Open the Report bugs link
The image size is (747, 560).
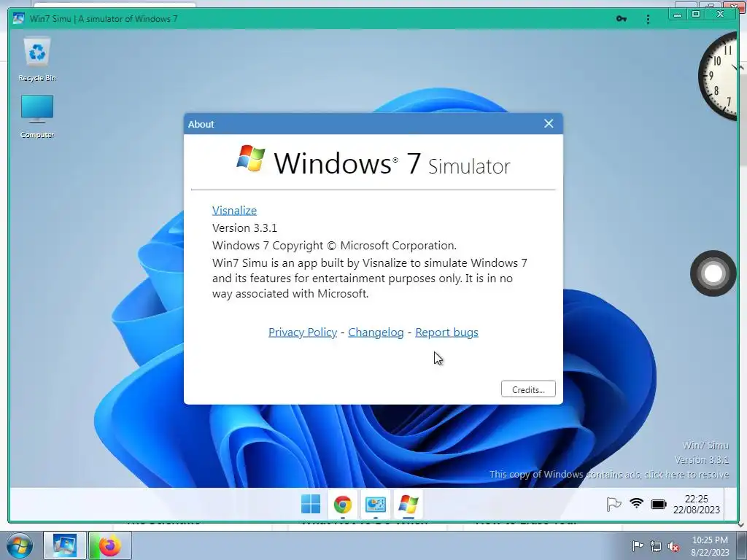point(447,332)
